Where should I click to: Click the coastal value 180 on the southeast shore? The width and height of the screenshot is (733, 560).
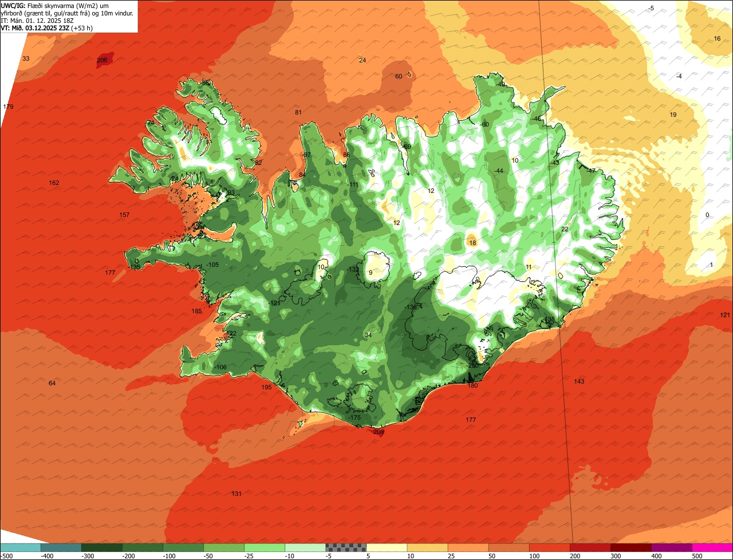[x=472, y=385]
